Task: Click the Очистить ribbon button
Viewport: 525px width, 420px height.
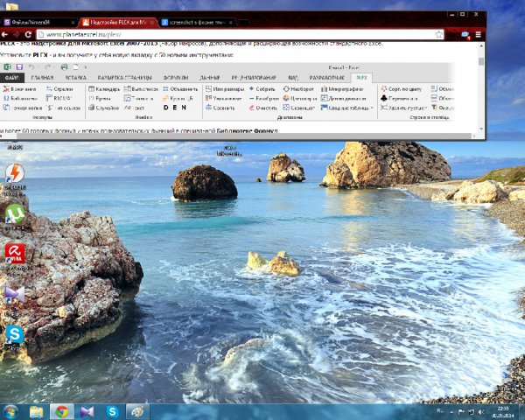Action: pos(263,108)
